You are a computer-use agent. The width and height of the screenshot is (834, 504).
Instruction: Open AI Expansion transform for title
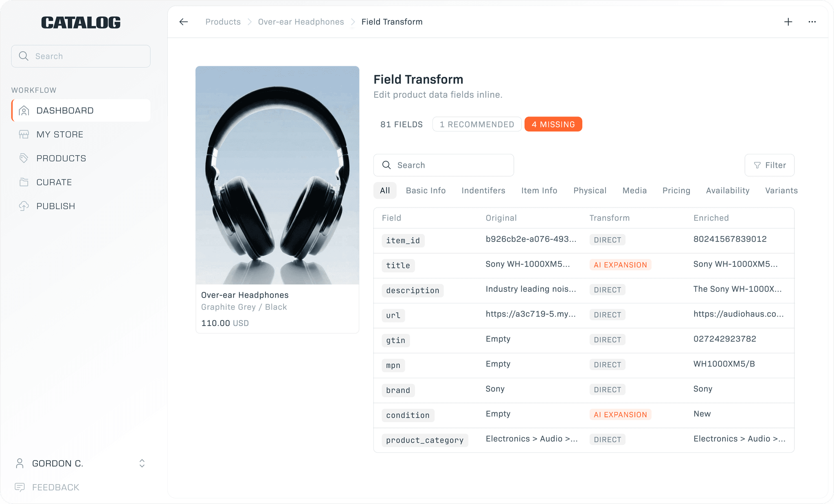(x=620, y=265)
